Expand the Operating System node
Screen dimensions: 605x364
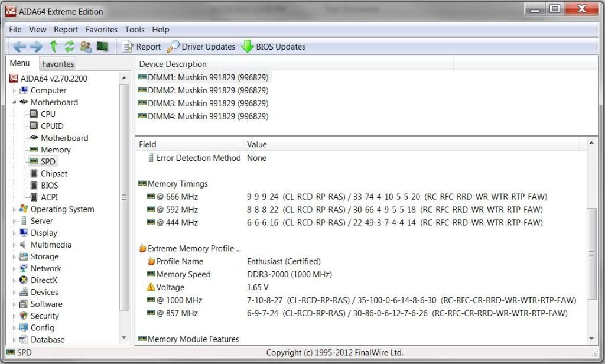pos(14,209)
